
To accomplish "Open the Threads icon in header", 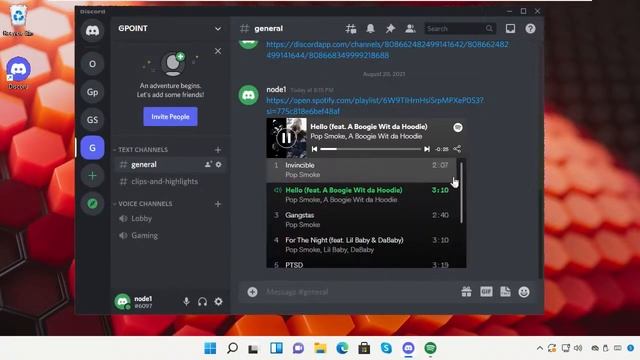I will (x=351, y=29).
